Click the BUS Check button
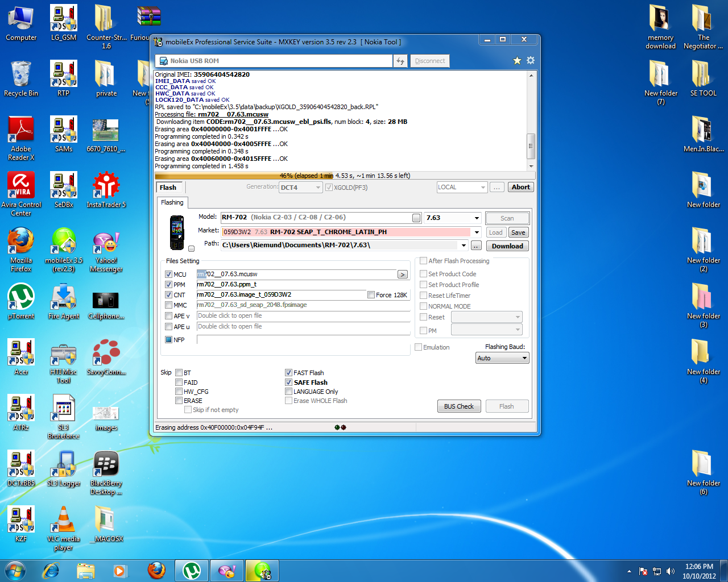This screenshot has height=582, width=728. [459, 406]
